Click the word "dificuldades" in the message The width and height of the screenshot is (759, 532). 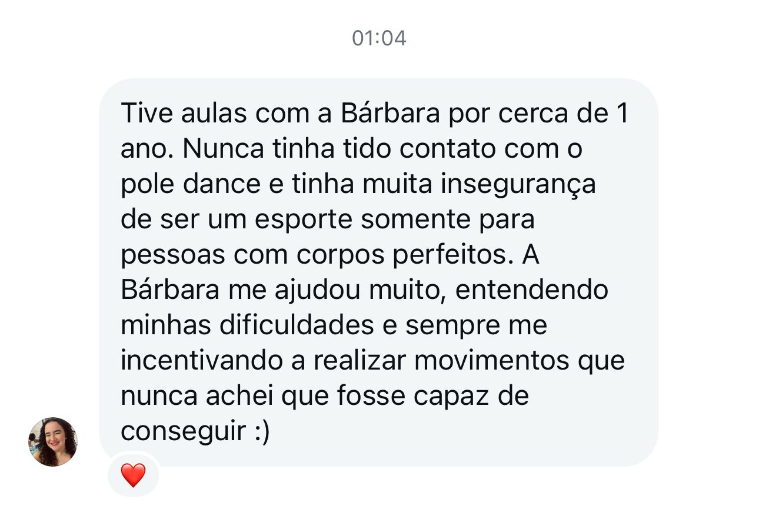(297, 325)
